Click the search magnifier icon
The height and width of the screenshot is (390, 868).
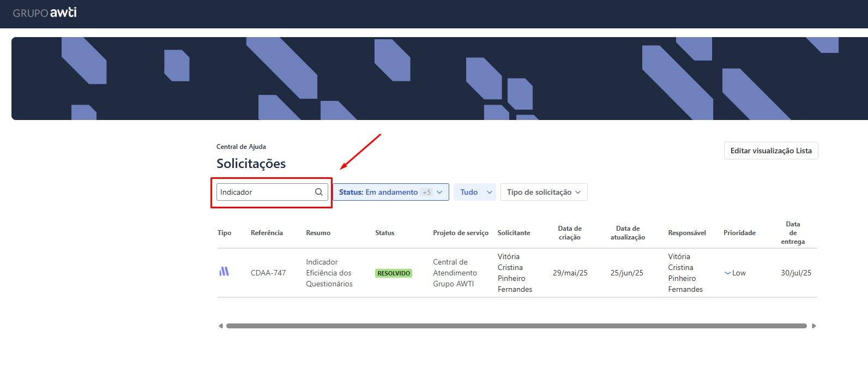click(319, 192)
